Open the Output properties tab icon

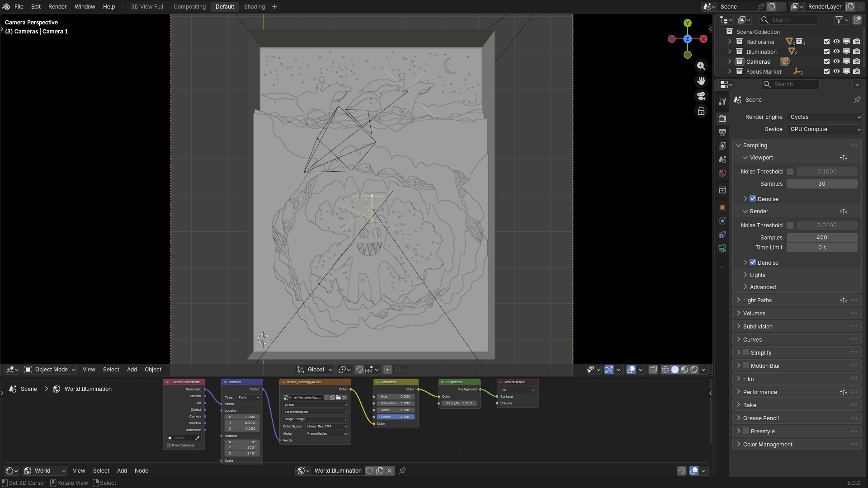click(722, 132)
